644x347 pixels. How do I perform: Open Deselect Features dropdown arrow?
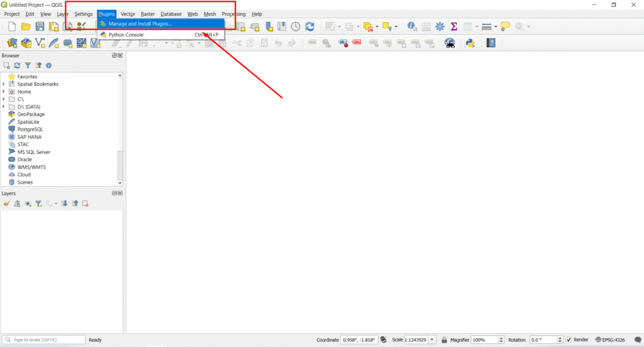[377, 26]
